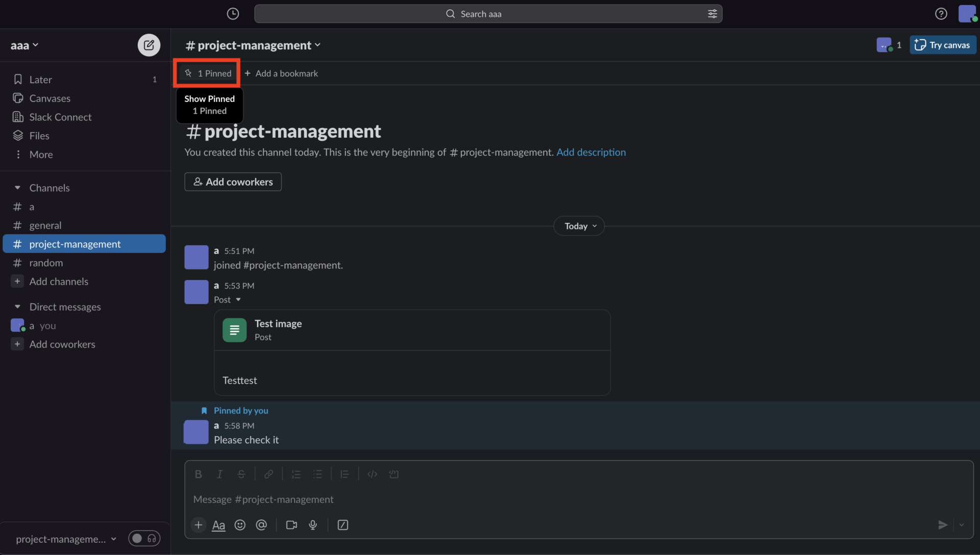This screenshot has width=980, height=555.
Task: Compose a new message with the pencil icon
Action: (x=149, y=45)
